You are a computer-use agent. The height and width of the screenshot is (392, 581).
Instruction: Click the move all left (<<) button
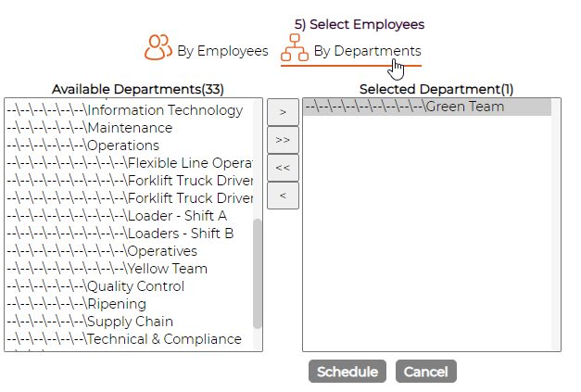283,168
